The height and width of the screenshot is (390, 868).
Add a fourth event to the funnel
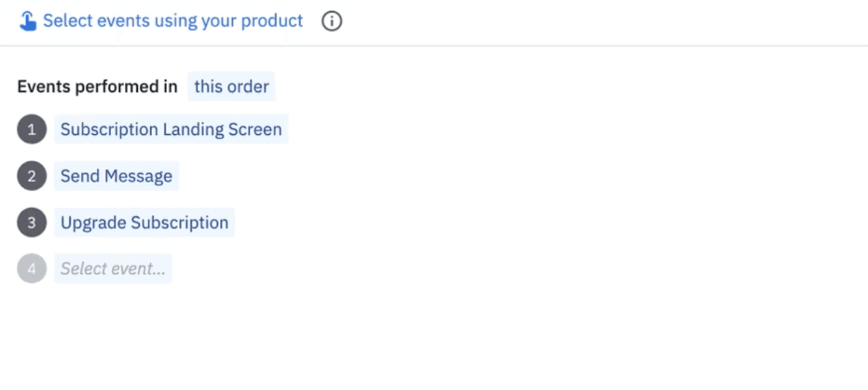tap(112, 268)
